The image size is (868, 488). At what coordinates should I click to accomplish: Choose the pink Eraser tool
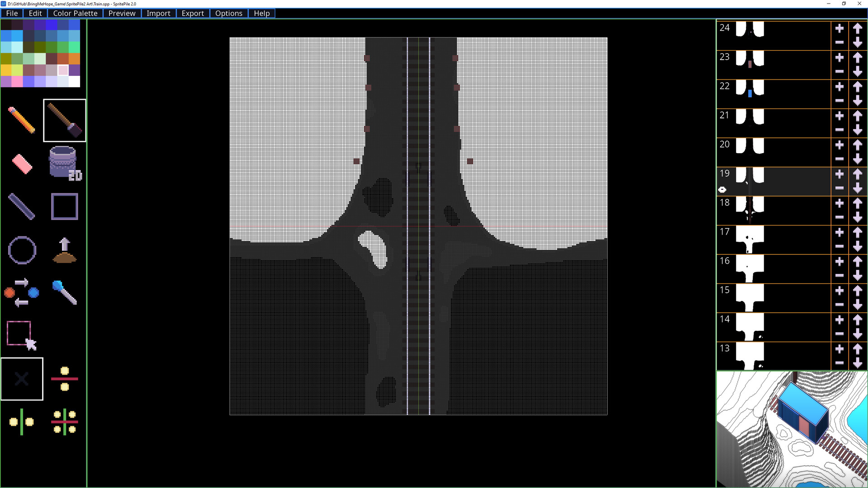22,164
